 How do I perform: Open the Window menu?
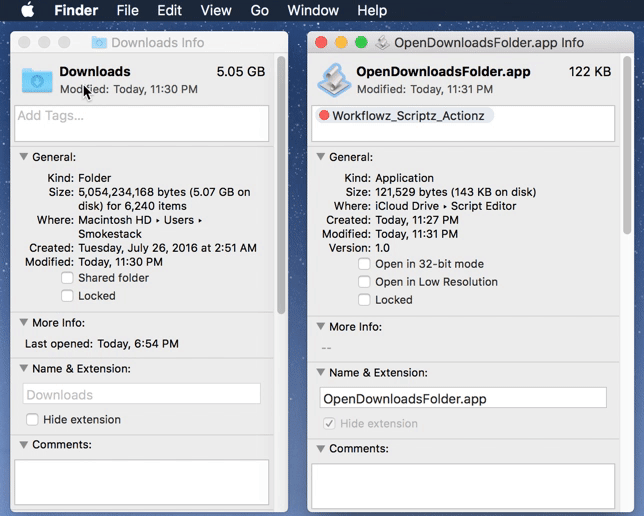[313, 10]
